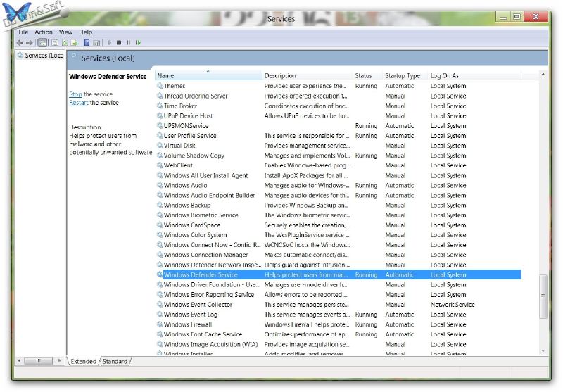Click the gear icon next to UPSMONService
Screen dimensions: 563x392
[x=160, y=126]
